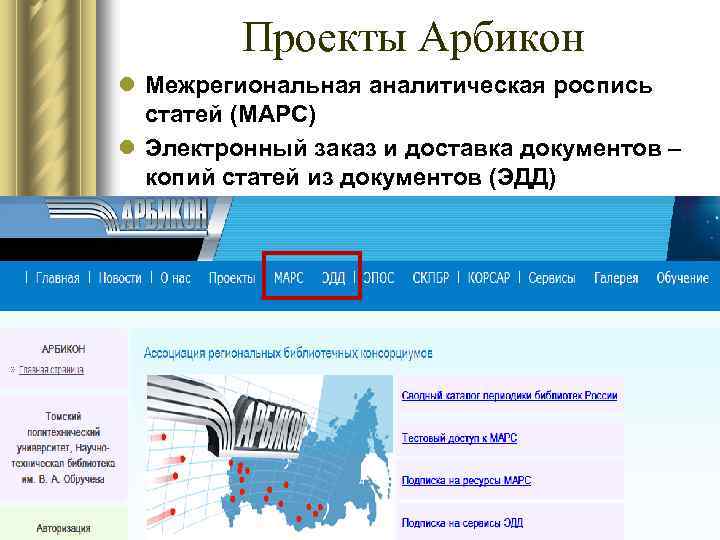Open the МАРС menu item
Image resolution: width=720 pixels, height=540 pixels.
click(288, 278)
